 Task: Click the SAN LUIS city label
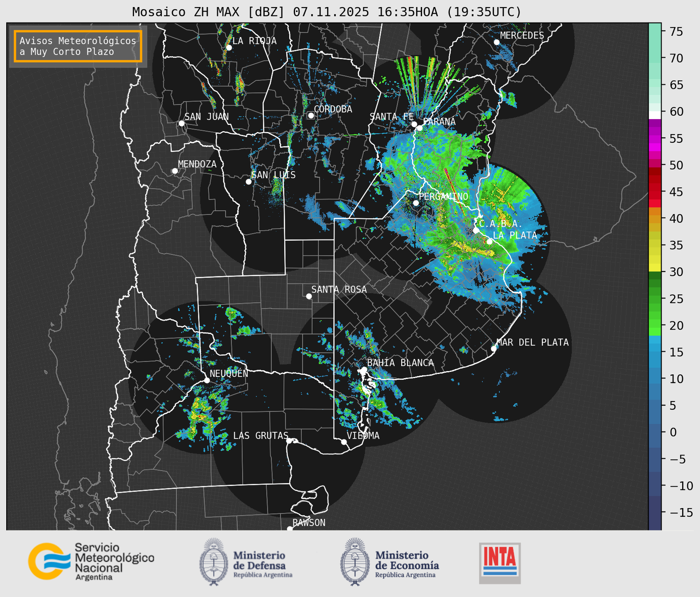pos(274,175)
